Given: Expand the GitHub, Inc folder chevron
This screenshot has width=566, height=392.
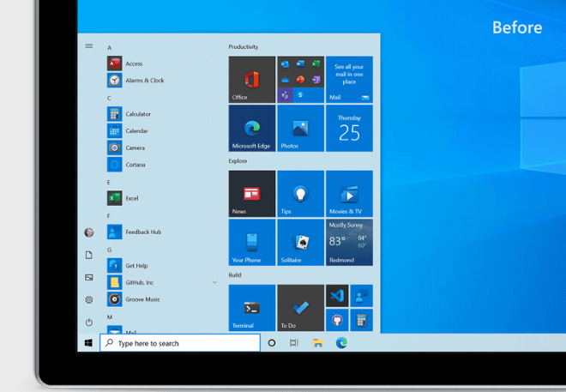Looking at the screenshot, I should click(x=214, y=282).
